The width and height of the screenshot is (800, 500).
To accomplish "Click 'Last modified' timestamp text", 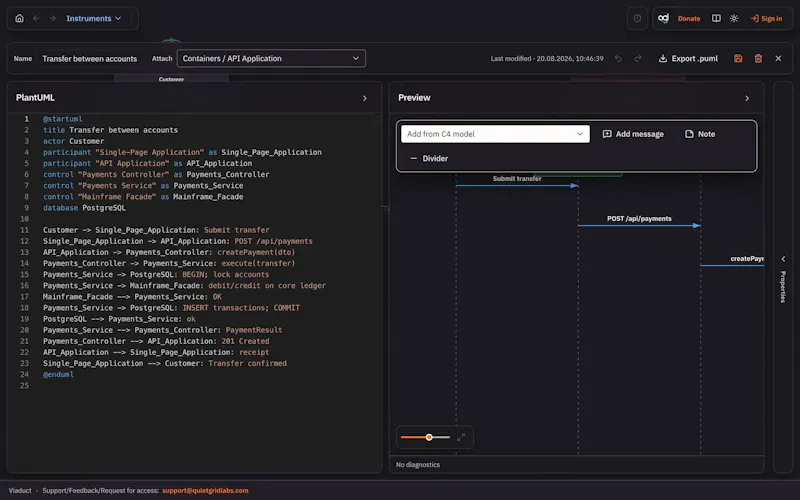I will coord(547,59).
